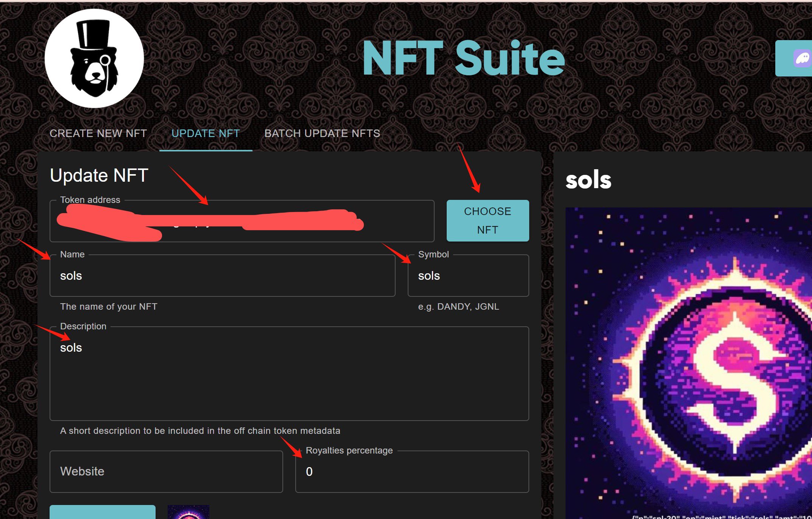Click the Royalties percentage field

click(x=412, y=472)
